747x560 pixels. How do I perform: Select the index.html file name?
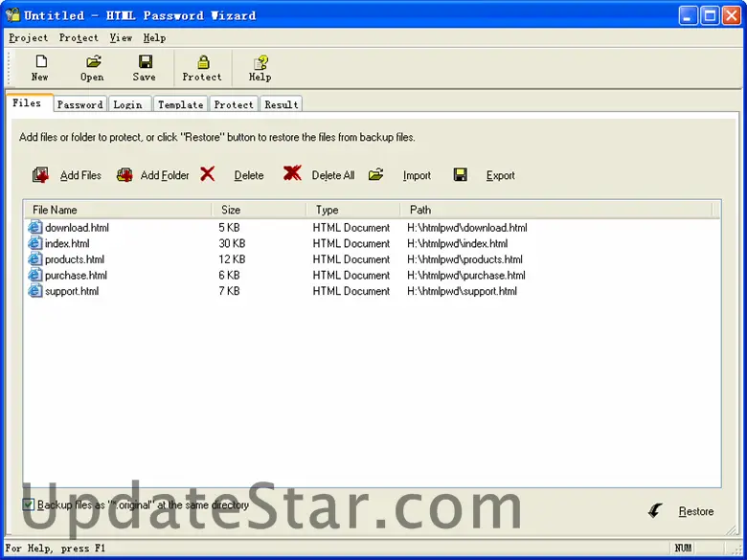tap(67, 243)
